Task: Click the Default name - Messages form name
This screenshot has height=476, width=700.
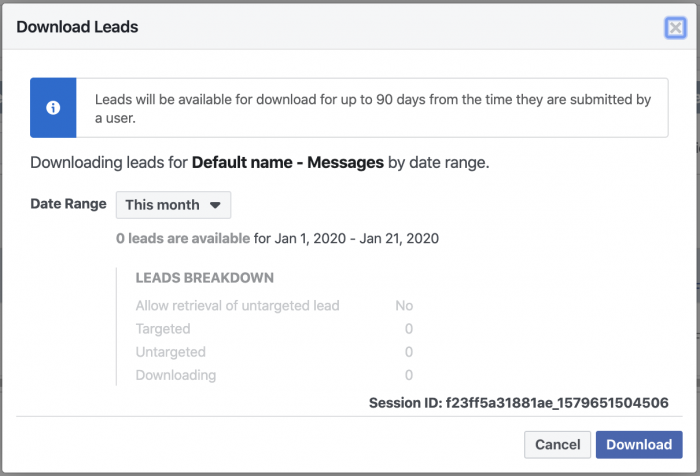Action: [x=288, y=163]
